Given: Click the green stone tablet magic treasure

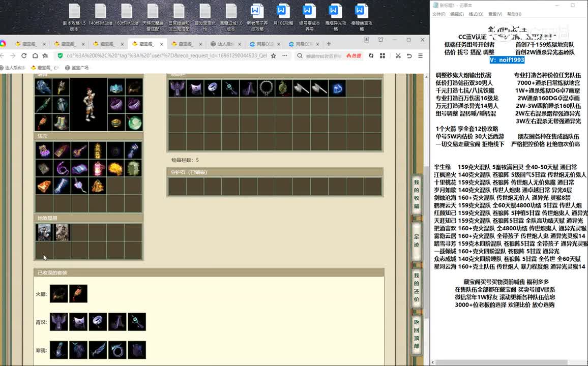Looking at the screenshot, I should [x=133, y=169].
